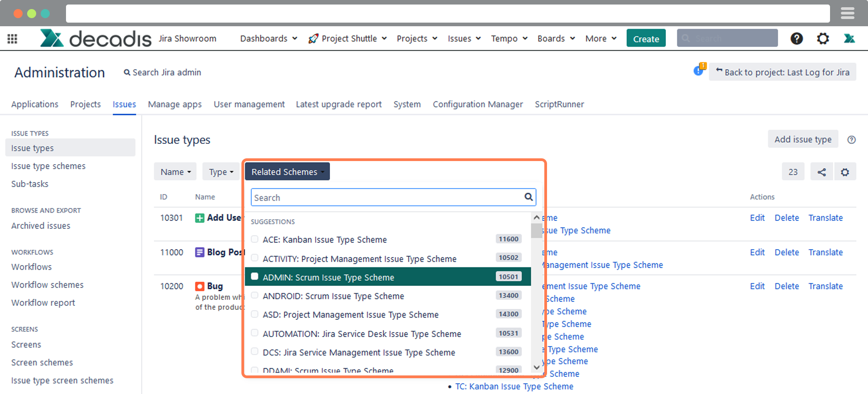Screen dimensions: 868x394
Task: Switch to the Manage apps tab
Action: tap(175, 104)
